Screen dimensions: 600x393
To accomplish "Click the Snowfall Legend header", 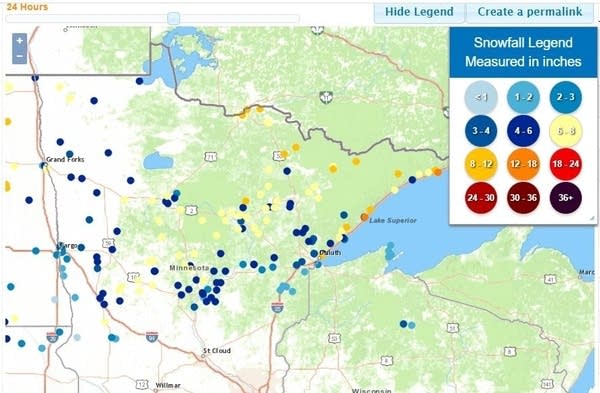I will 523,52.
